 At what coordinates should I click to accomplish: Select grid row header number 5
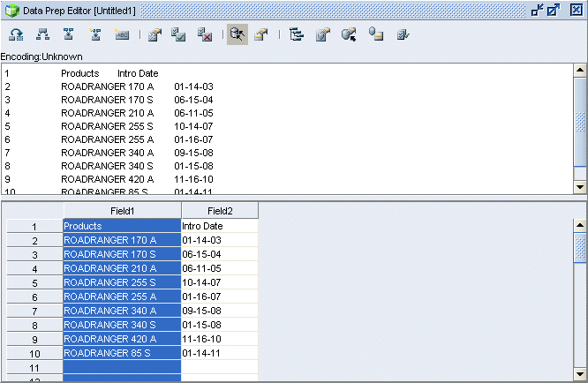coord(34,283)
